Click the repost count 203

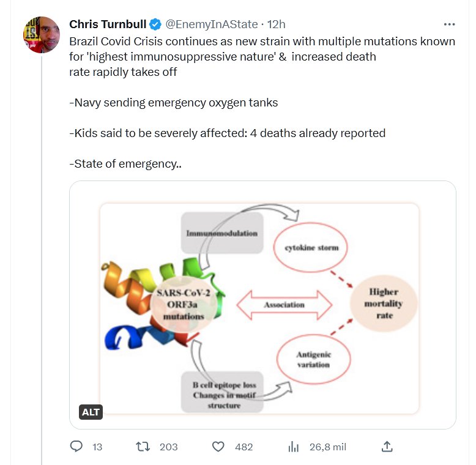(x=168, y=447)
